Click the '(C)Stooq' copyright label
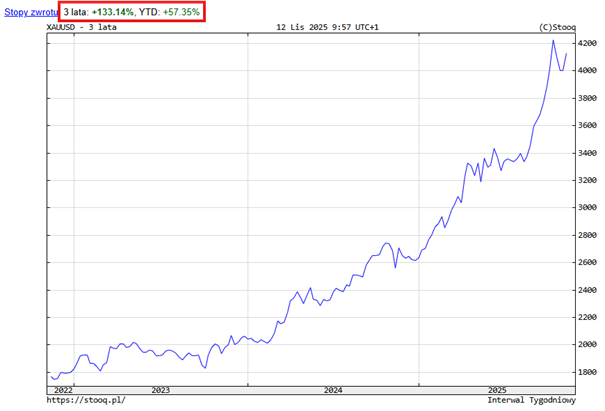 (558, 27)
